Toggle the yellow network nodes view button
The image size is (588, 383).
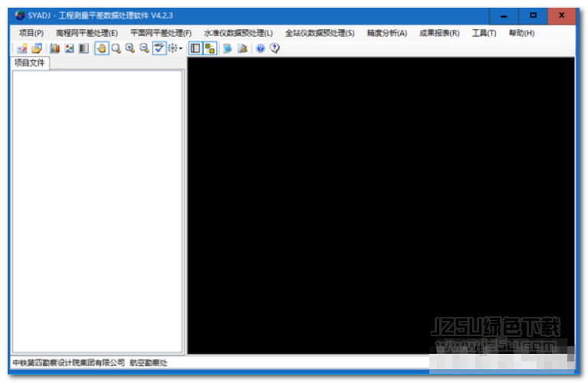[x=210, y=48]
